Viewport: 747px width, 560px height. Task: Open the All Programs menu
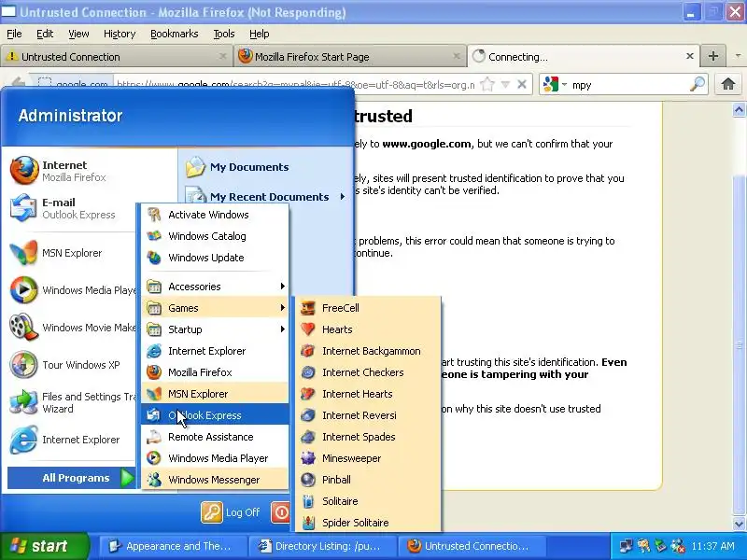click(72, 478)
